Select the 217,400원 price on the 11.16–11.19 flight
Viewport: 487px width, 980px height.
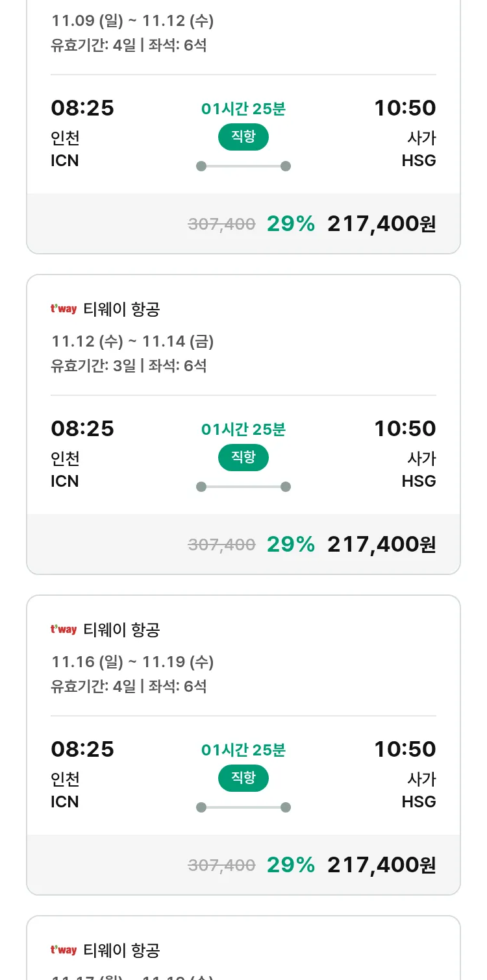click(381, 865)
